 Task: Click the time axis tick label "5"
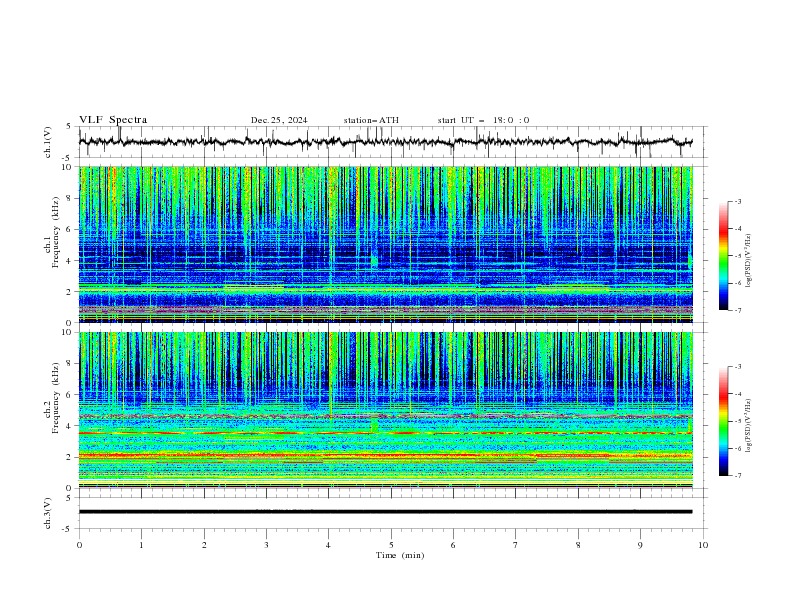coord(391,545)
